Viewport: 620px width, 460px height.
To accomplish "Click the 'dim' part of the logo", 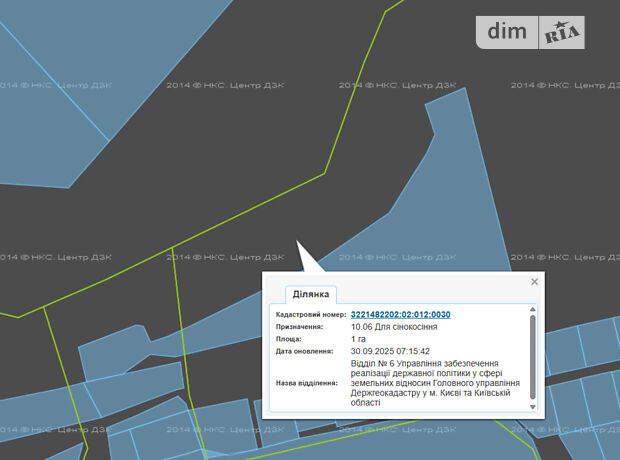I will (507, 32).
